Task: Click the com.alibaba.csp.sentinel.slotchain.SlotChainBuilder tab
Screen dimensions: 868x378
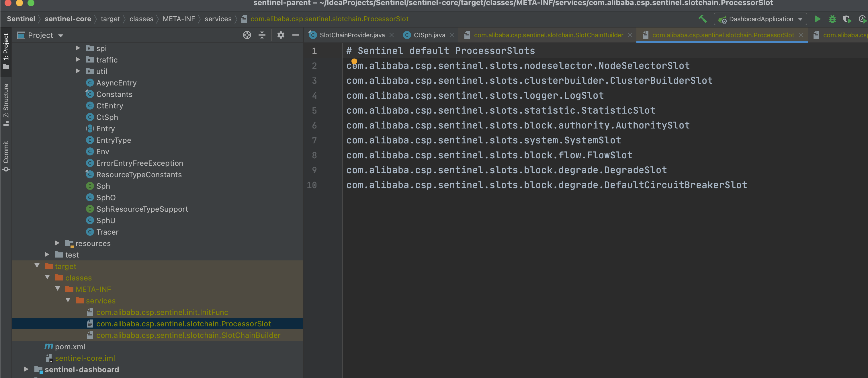Action: point(548,35)
